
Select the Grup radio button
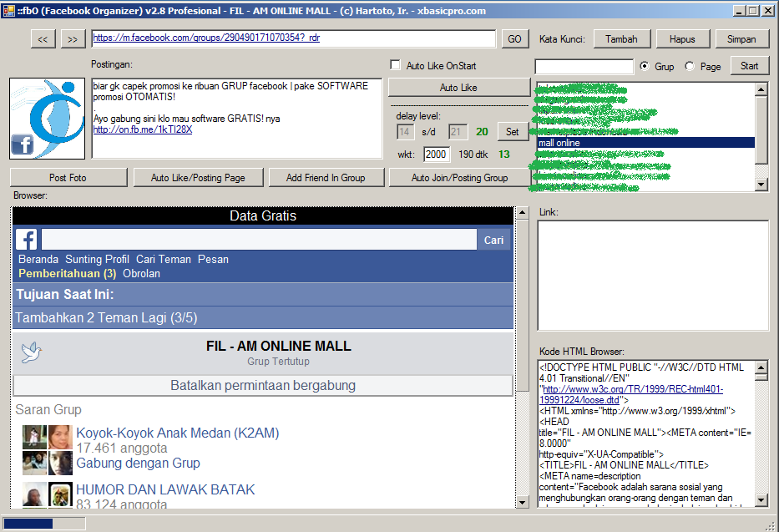point(645,66)
